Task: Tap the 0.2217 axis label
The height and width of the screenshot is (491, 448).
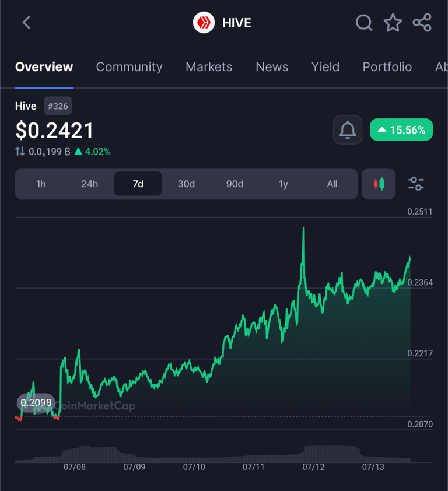Action: pos(420,353)
